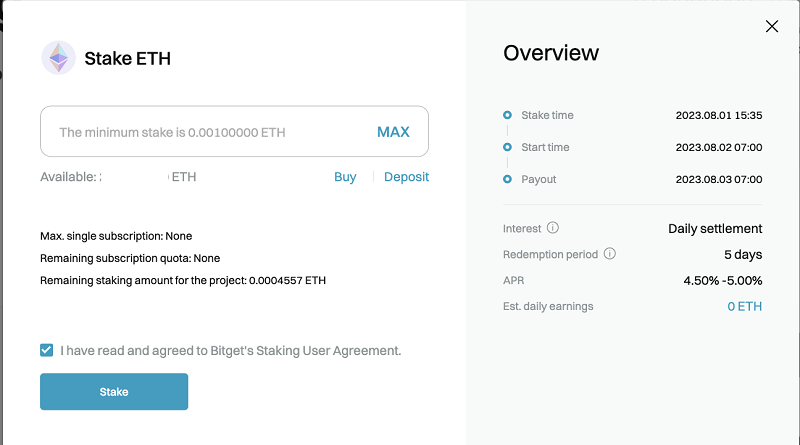
Task: Uncheck the Staking User Agreement checkbox
Action: click(x=46, y=350)
